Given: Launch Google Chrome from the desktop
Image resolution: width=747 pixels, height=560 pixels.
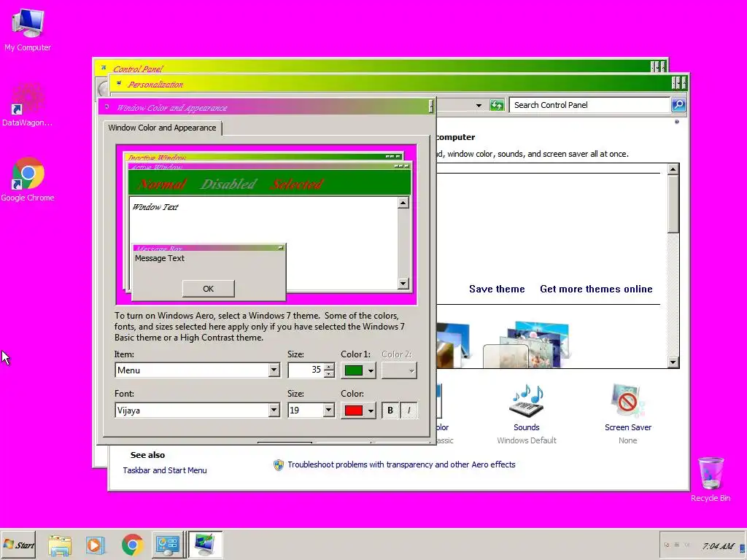Looking at the screenshot, I should click(x=28, y=179).
